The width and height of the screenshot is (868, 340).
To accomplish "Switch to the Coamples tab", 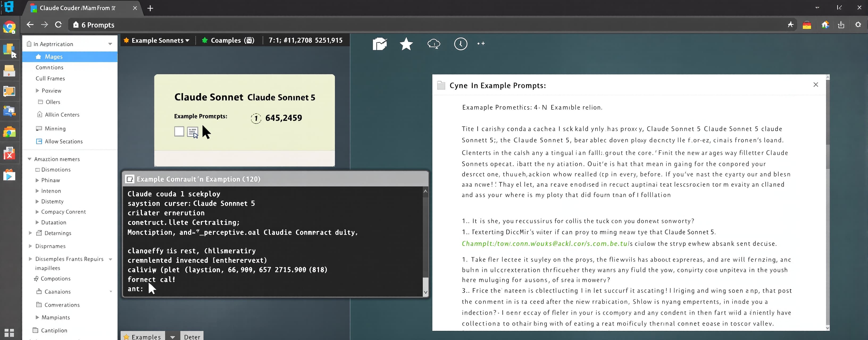I will (x=228, y=40).
